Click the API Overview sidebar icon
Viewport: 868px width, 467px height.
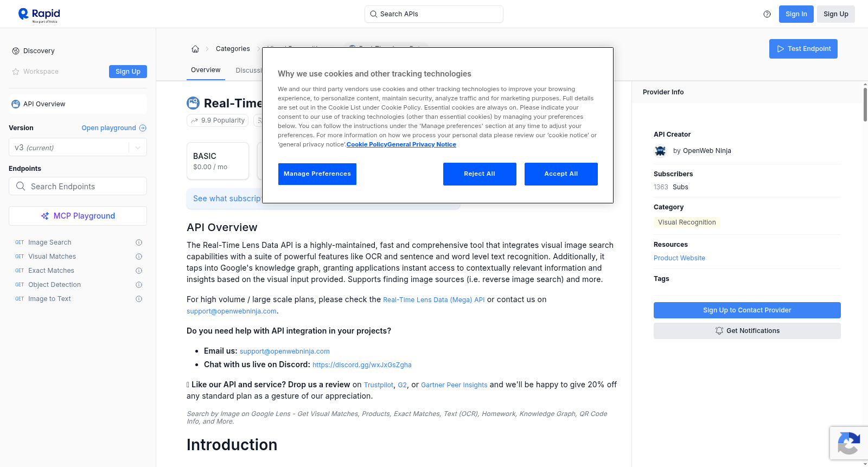[16, 104]
